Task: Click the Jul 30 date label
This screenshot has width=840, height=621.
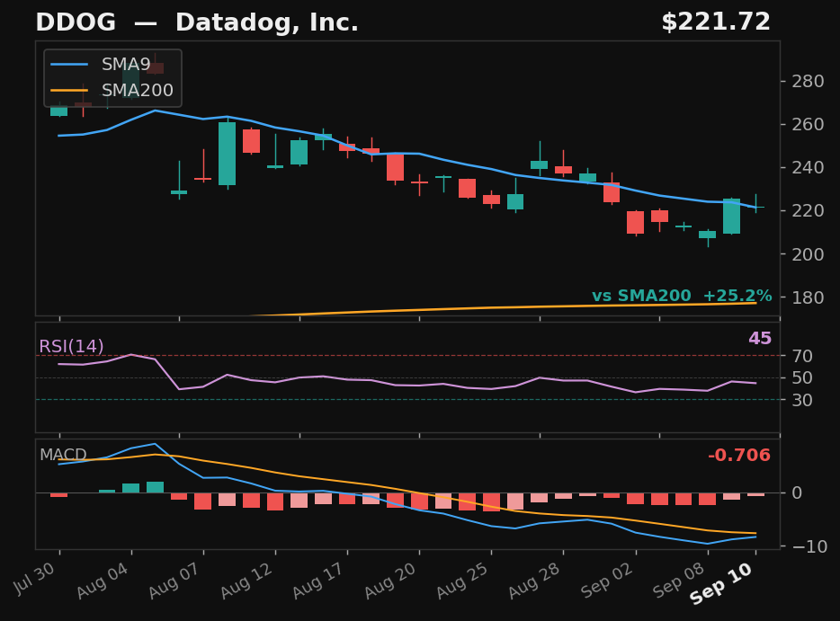Action: [35, 578]
